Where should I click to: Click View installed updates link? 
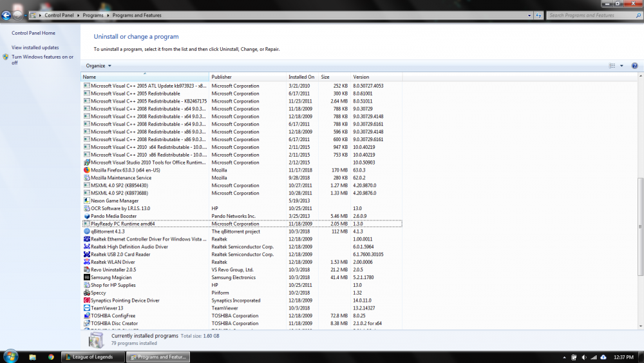pyautogui.click(x=35, y=48)
